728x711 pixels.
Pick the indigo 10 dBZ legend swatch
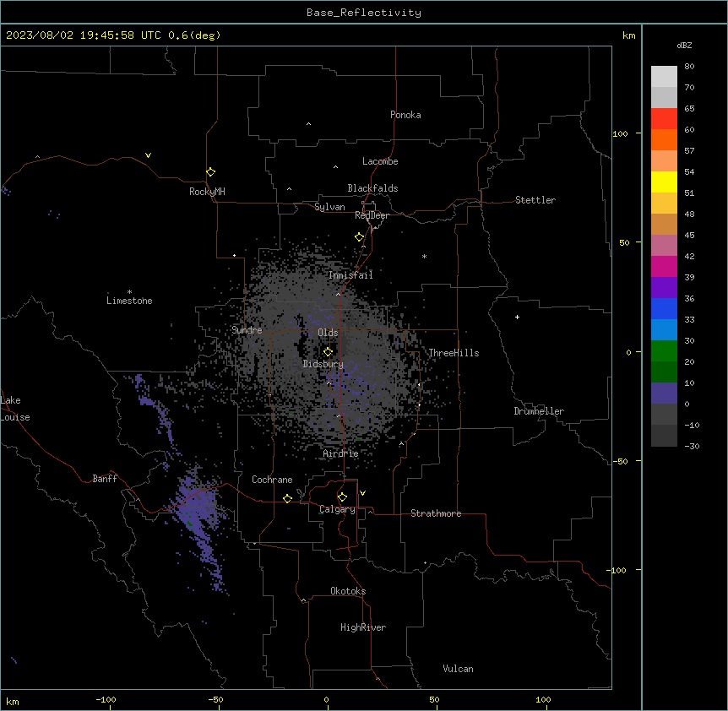(x=664, y=393)
